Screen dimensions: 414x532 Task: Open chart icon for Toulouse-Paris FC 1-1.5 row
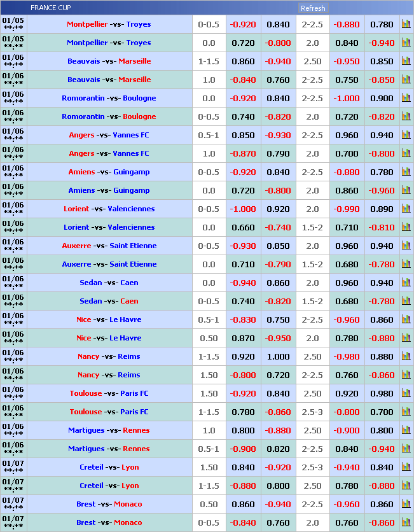(406, 412)
